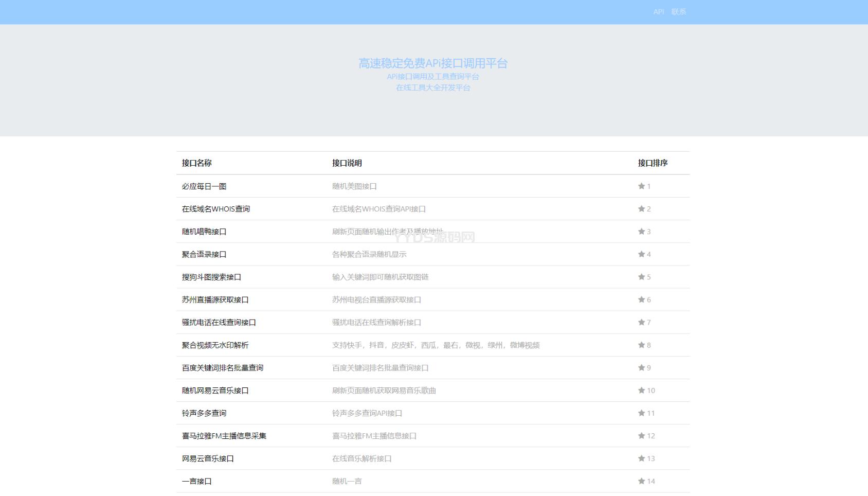The image size is (868, 496).
Task: Click the star icon beside rank 1
Action: [x=641, y=186]
